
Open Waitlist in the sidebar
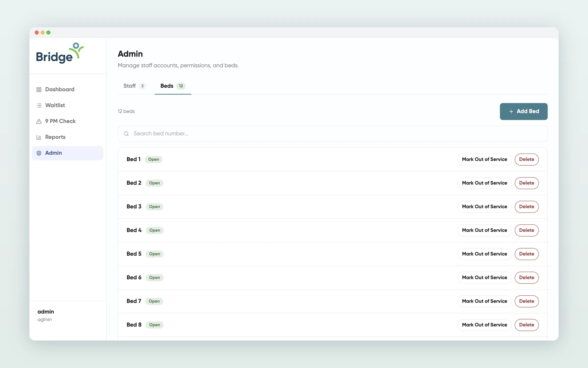pyautogui.click(x=68, y=105)
